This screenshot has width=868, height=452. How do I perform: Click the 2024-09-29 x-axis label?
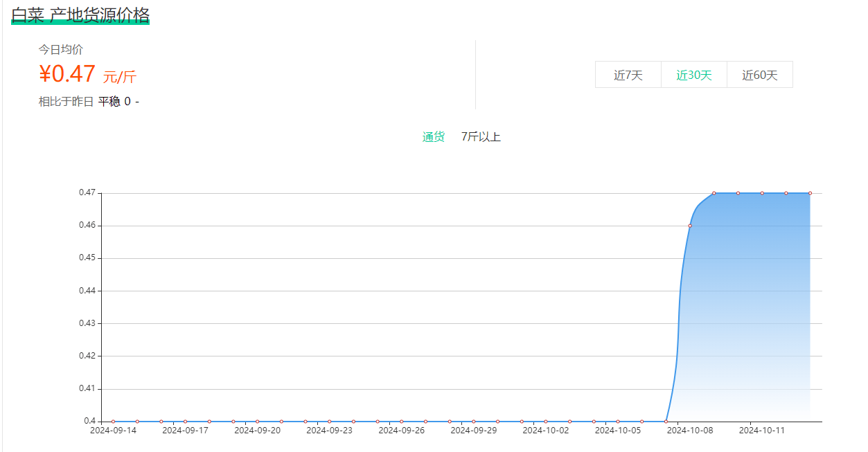(474, 430)
